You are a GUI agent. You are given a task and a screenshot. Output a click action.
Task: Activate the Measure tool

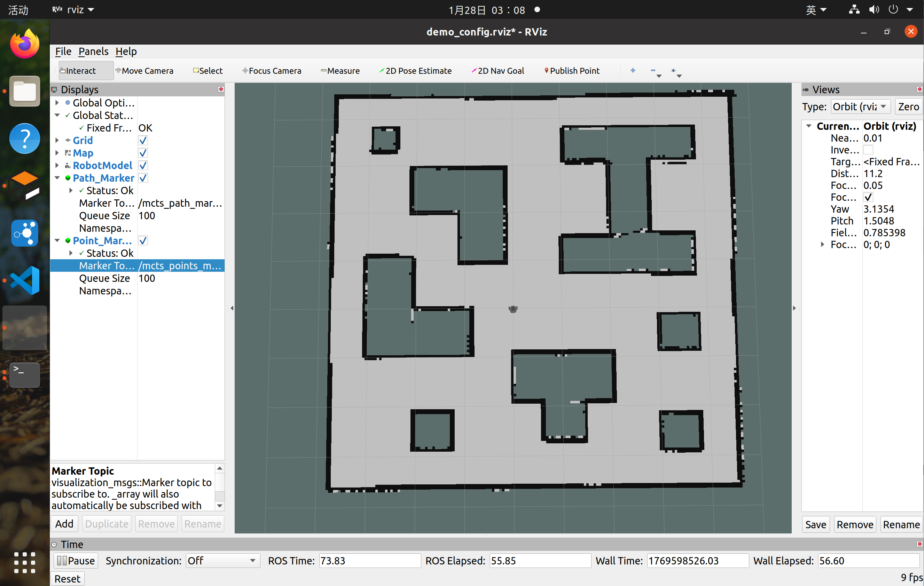coord(340,71)
